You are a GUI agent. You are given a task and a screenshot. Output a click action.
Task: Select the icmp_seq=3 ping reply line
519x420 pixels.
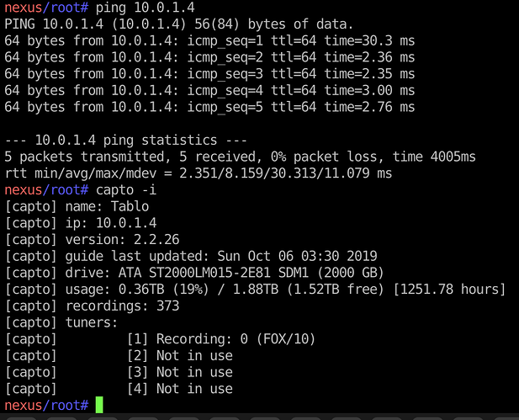coord(209,74)
